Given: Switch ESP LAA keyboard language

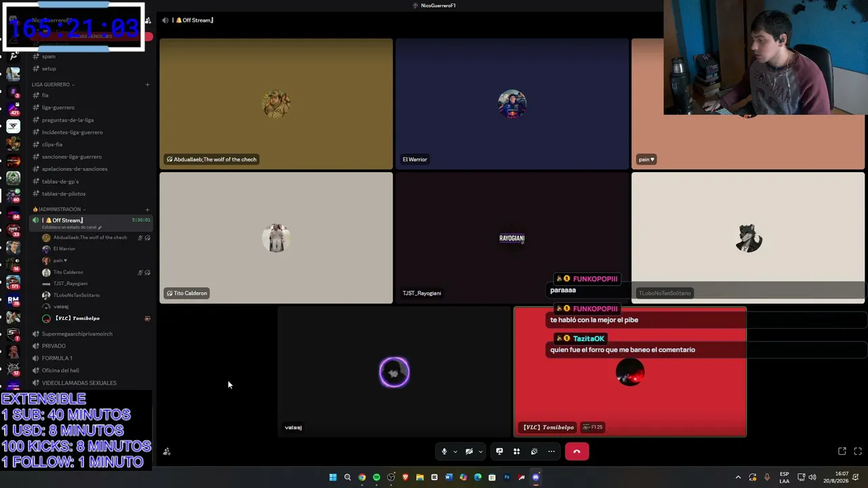Looking at the screenshot, I should tap(784, 477).
